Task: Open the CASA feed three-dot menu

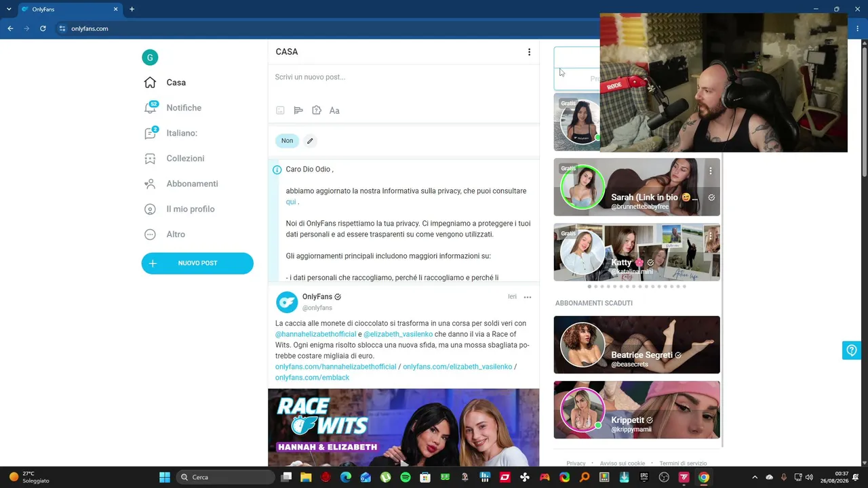Action: [529, 52]
